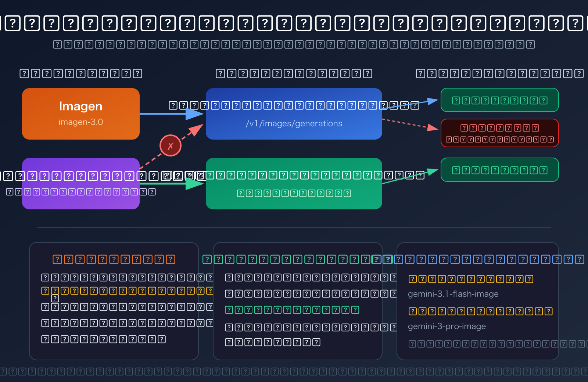Click the imagen-3.0 subtitle text
The width and height of the screenshot is (588, 382).
(81, 122)
